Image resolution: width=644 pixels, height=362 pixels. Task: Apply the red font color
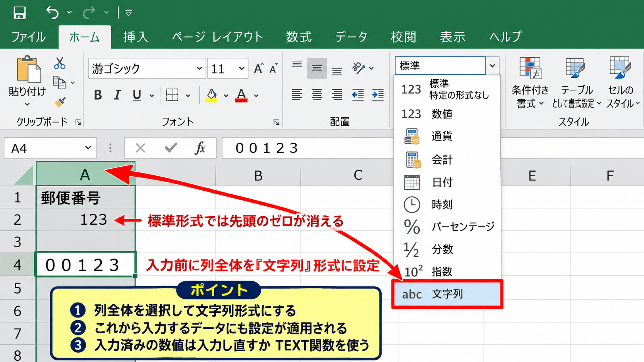coord(241,95)
